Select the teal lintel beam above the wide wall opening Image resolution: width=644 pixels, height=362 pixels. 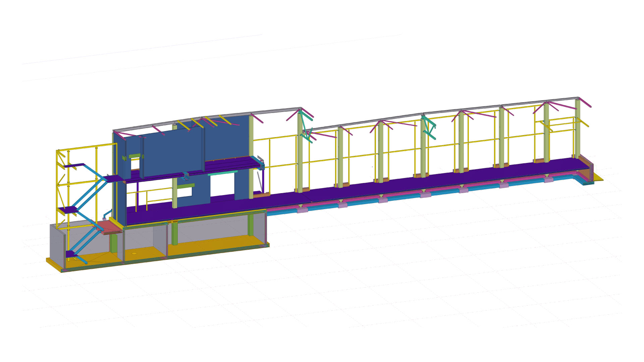pyautogui.click(x=222, y=173)
